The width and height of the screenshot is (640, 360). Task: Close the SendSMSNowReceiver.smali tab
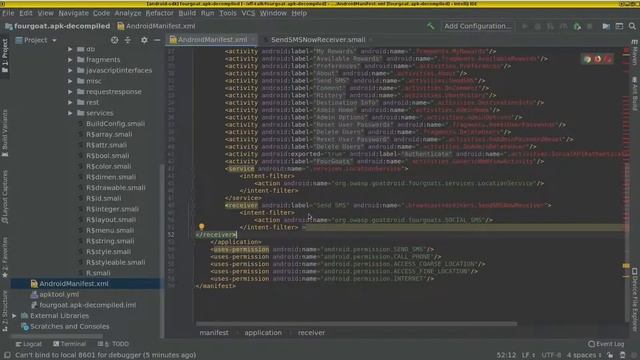click(x=371, y=40)
